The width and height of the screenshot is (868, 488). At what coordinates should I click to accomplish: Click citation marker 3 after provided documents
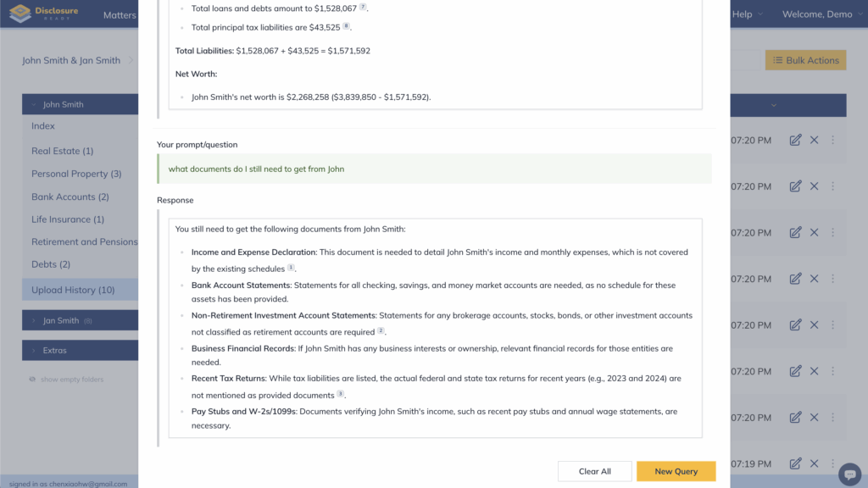point(341,394)
